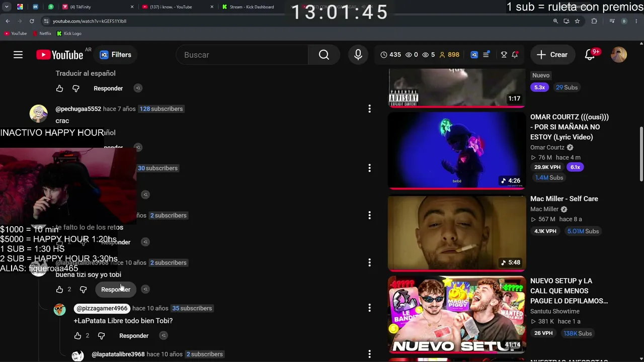
Task: Open the Omar Courtz channel name
Action: pyautogui.click(x=547, y=148)
